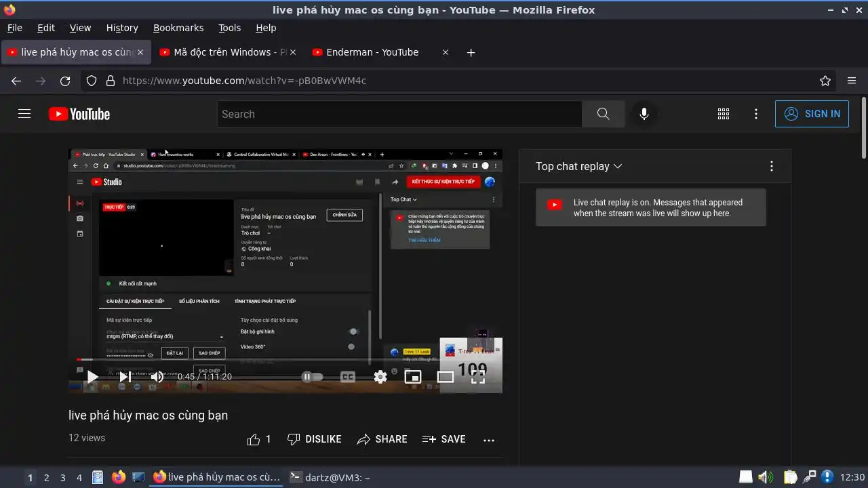Image resolution: width=868 pixels, height=488 pixels.
Task: Click the video title below player
Action: (x=148, y=415)
